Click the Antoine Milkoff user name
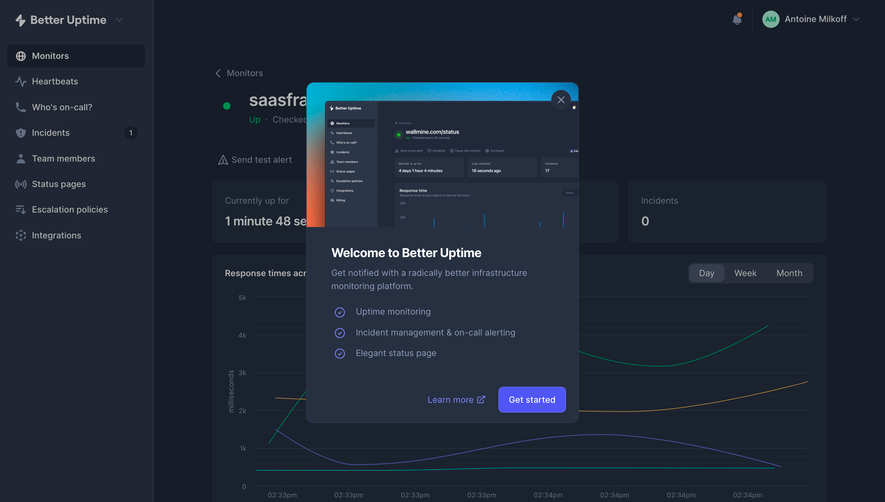The height and width of the screenshot is (502, 885). point(815,19)
